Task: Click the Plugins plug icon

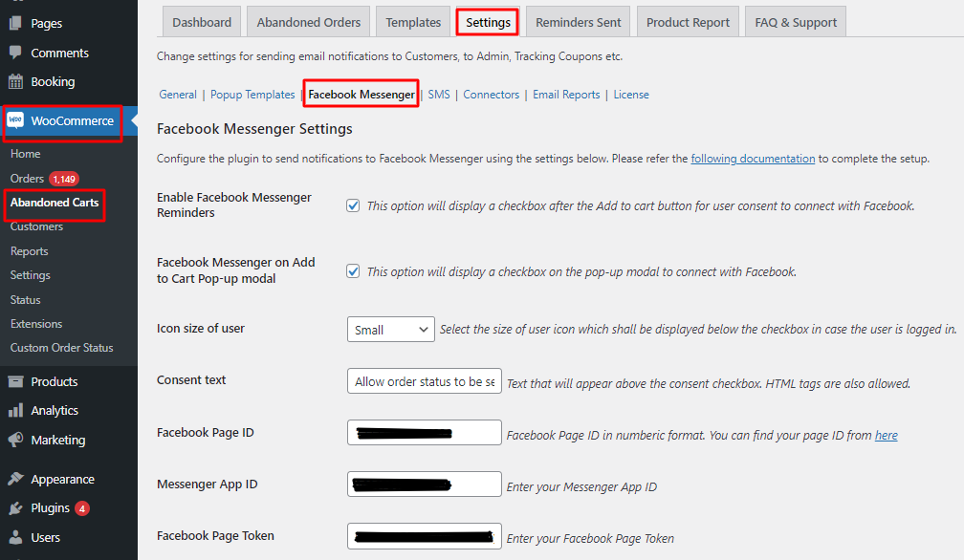Action: pos(16,507)
